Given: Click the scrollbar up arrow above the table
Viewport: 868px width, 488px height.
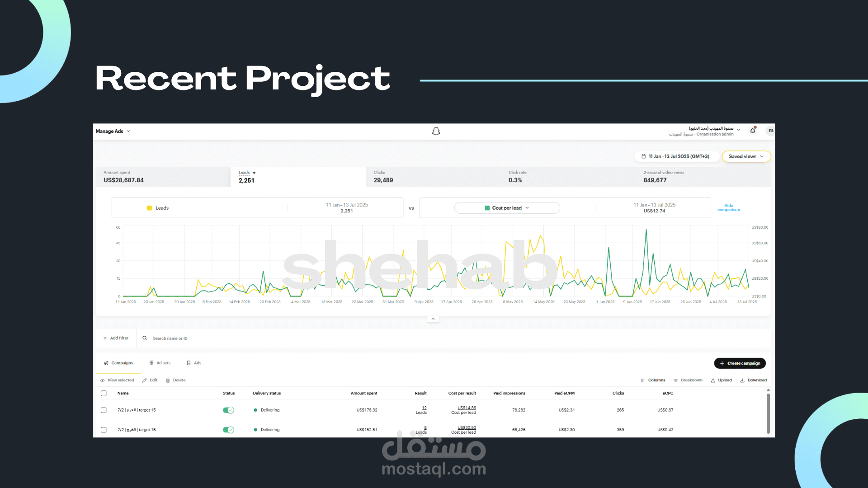Looking at the screenshot, I should [x=768, y=390].
